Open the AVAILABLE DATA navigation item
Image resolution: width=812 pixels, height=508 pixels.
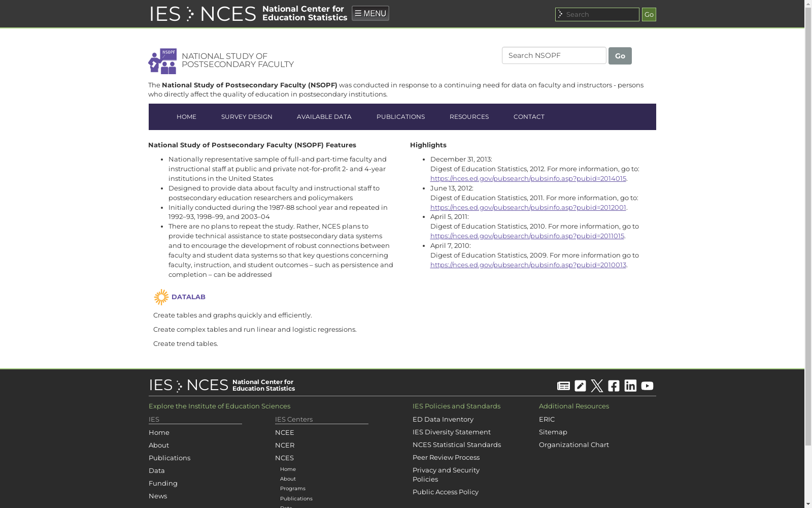[324, 117]
